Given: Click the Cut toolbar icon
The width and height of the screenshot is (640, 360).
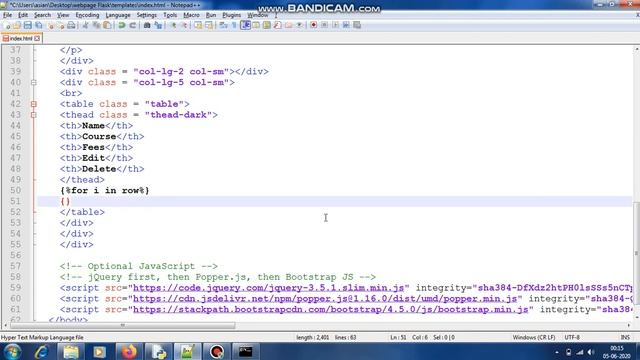Looking at the screenshot, I should tap(85, 25).
